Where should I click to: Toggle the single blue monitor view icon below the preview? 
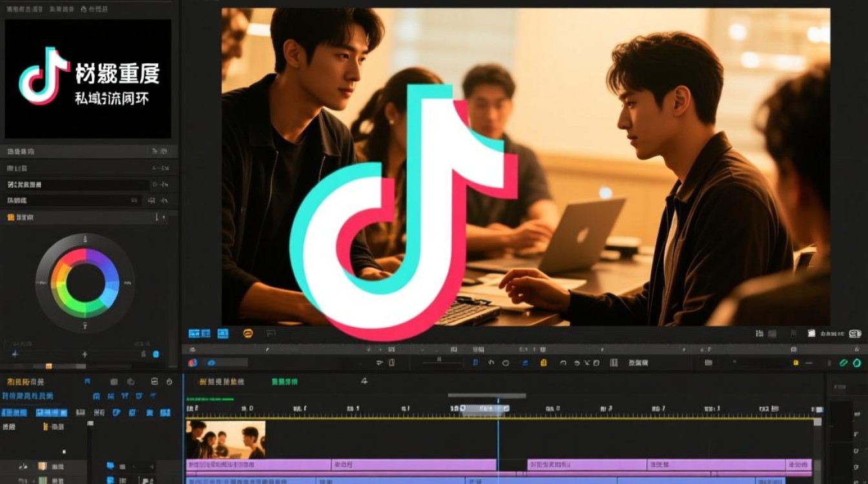point(223,334)
